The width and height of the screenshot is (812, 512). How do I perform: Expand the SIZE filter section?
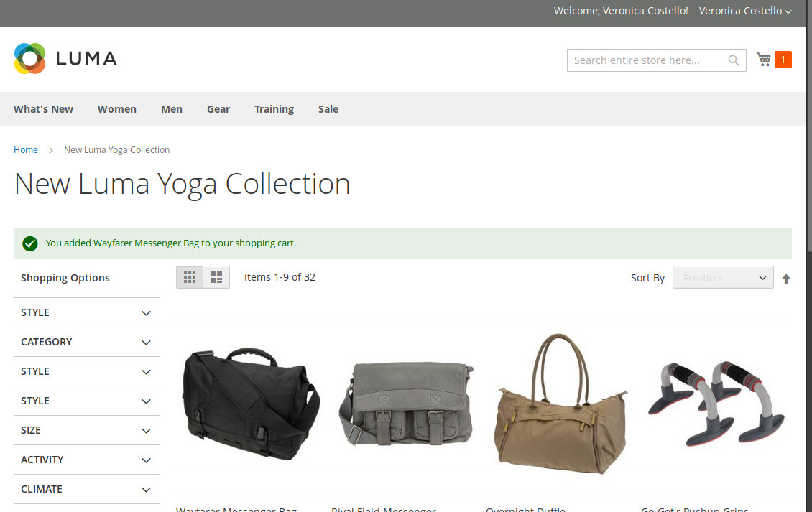coord(86,430)
